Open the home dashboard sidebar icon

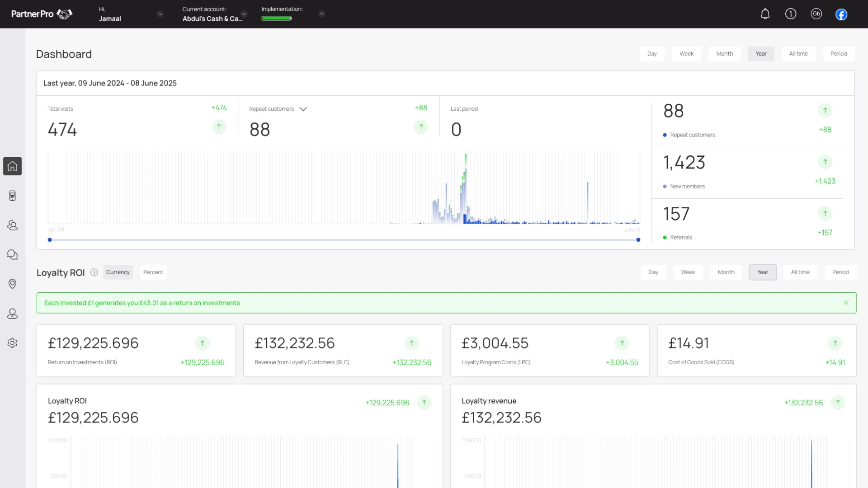point(12,166)
